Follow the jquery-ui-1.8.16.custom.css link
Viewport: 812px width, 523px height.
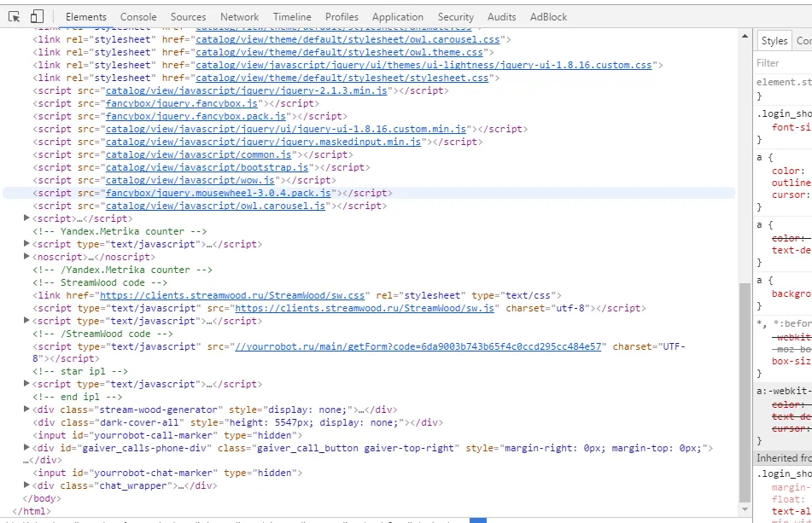coord(424,65)
